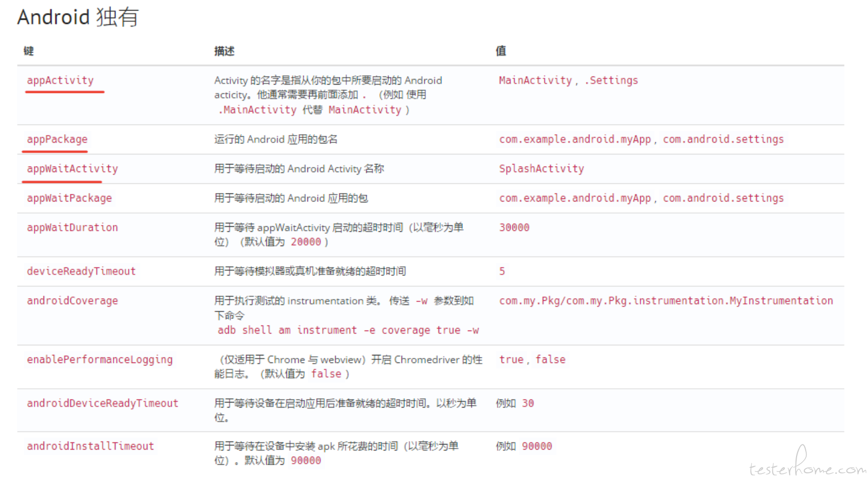This screenshot has height=487, width=868.
Task: Click 'com.example.android.myApp' in the appWaitPackage row
Action: pyautogui.click(x=575, y=198)
